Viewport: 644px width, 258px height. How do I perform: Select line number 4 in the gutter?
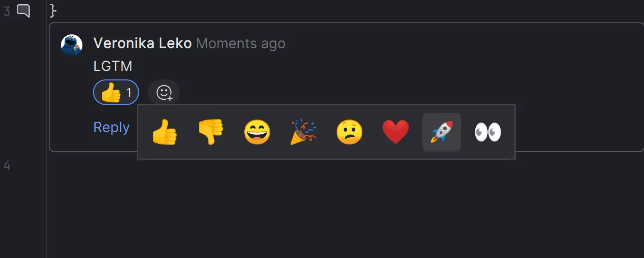(6, 165)
